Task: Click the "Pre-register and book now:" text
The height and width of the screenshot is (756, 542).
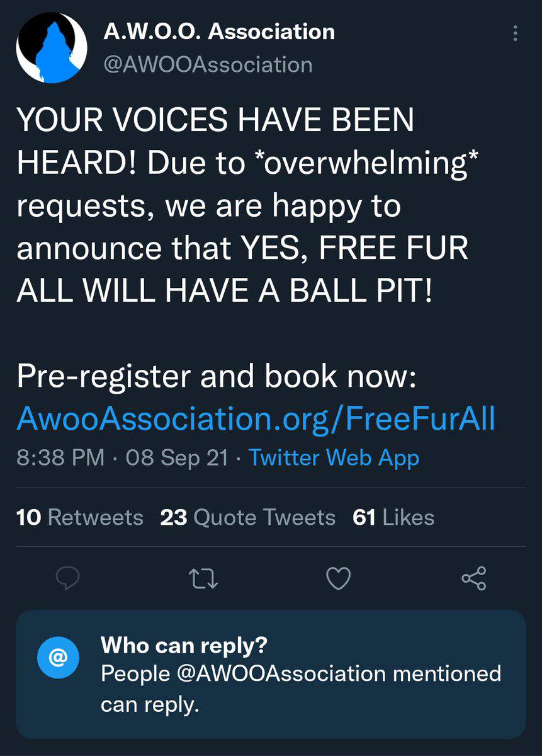Action: tap(217, 376)
